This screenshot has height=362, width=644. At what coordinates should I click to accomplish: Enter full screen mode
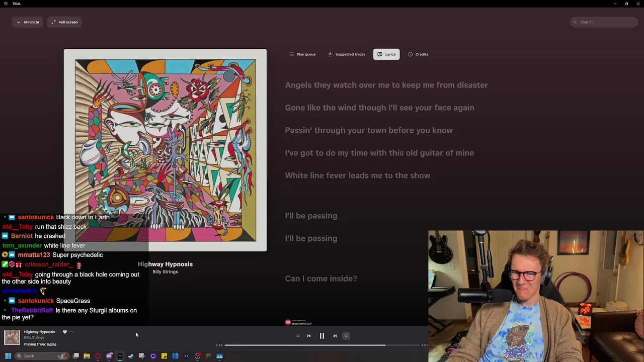pos(64,22)
